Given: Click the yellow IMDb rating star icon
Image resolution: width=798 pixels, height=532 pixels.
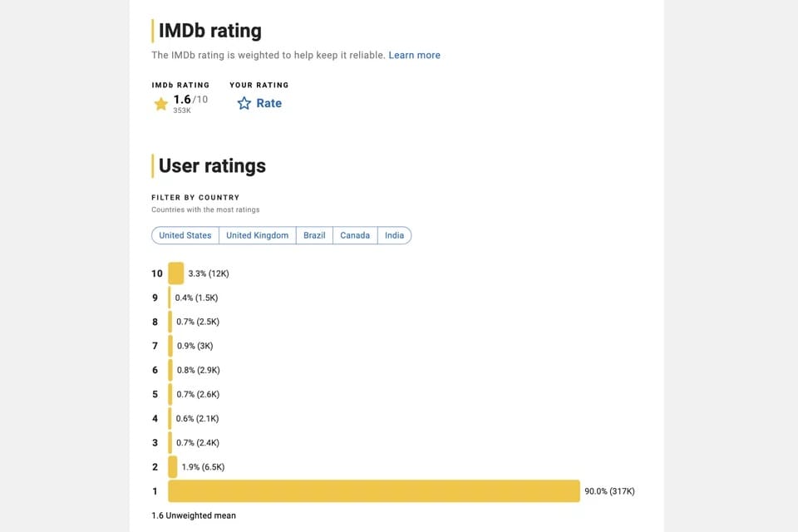Looking at the screenshot, I should [161, 104].
